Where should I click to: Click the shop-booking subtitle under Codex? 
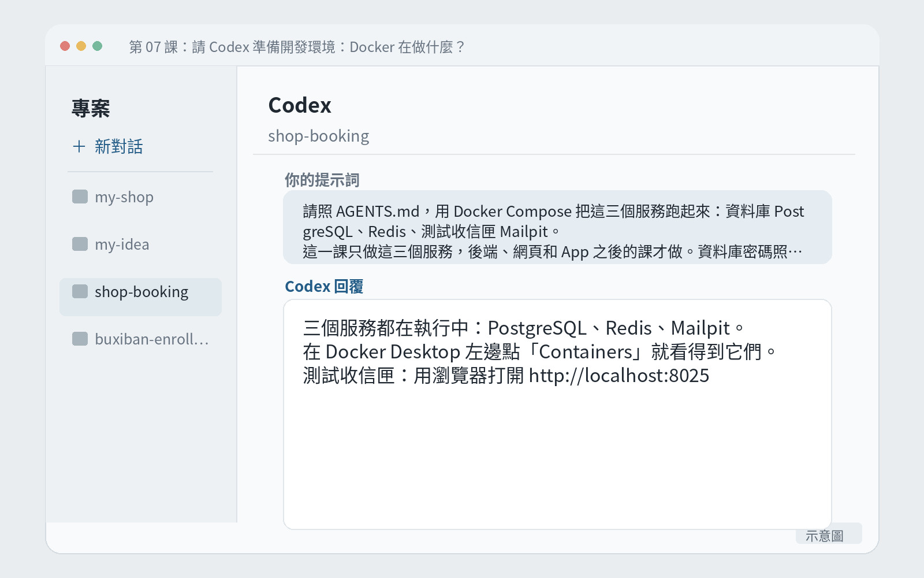(x=319, y=136)
